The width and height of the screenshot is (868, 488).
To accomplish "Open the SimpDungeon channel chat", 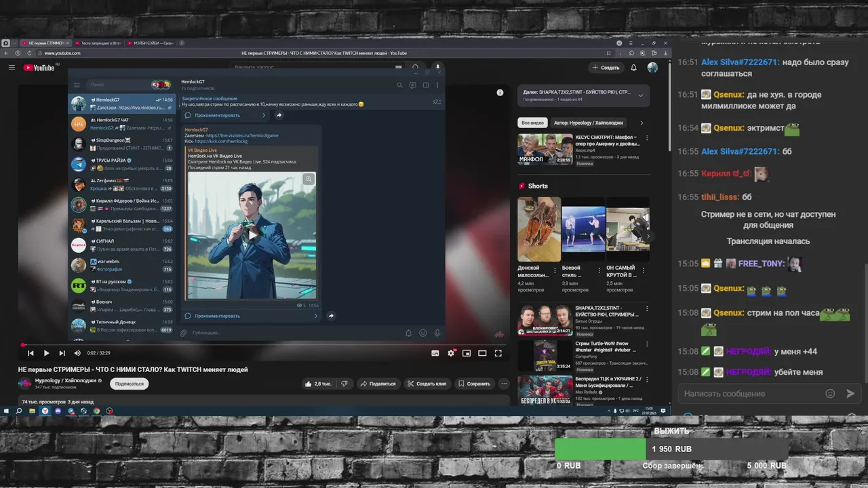I will click(122, 144).
